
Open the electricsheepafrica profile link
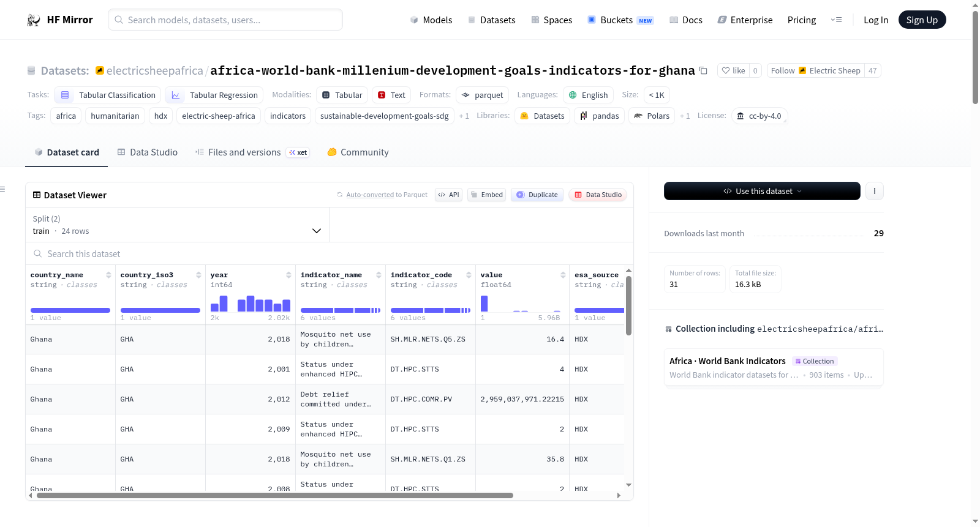(x=154, y=71)
